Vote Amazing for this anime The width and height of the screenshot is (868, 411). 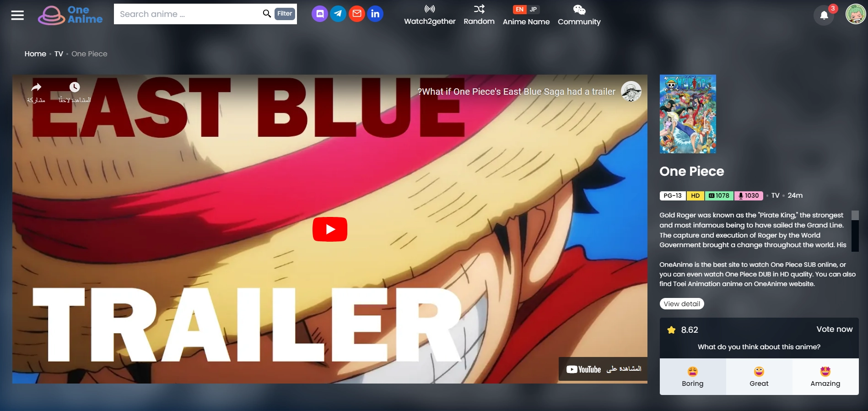[825, 377]
